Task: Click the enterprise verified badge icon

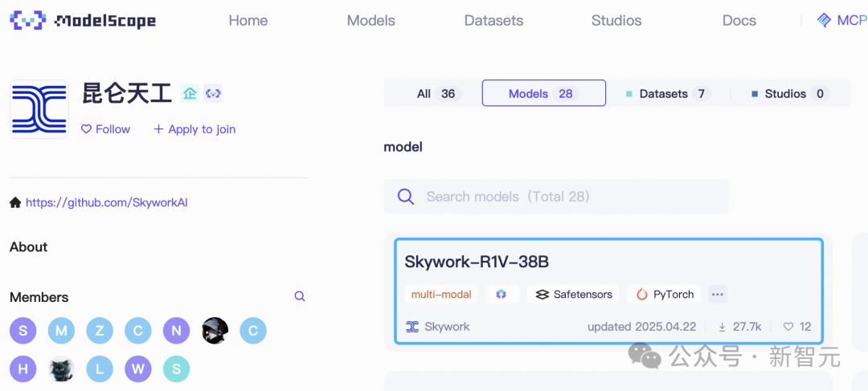Action: click(x=190, y=94)
